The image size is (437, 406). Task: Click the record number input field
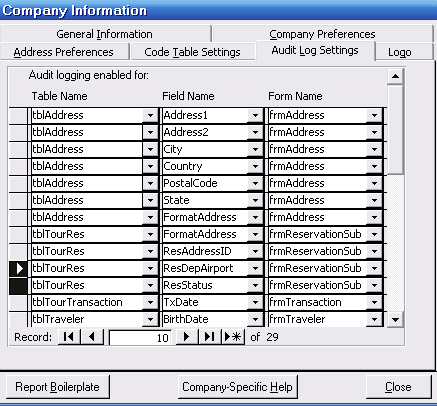tap(140, 338)
